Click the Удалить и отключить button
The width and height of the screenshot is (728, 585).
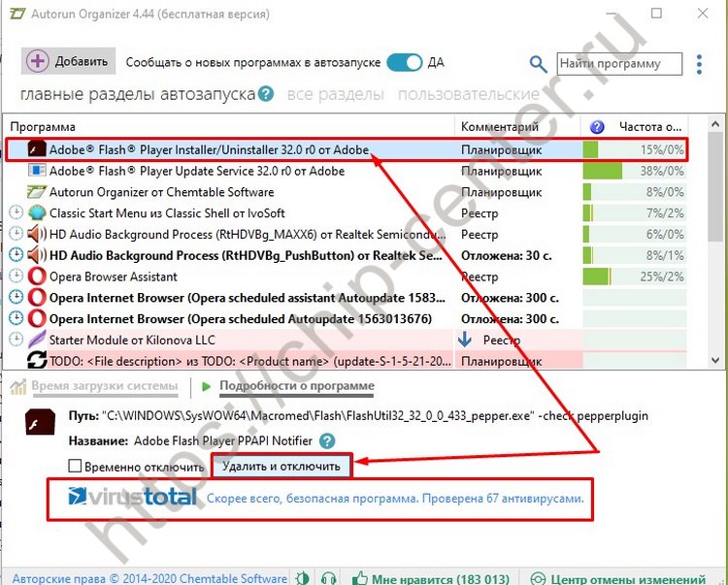(x=281, y=466)
